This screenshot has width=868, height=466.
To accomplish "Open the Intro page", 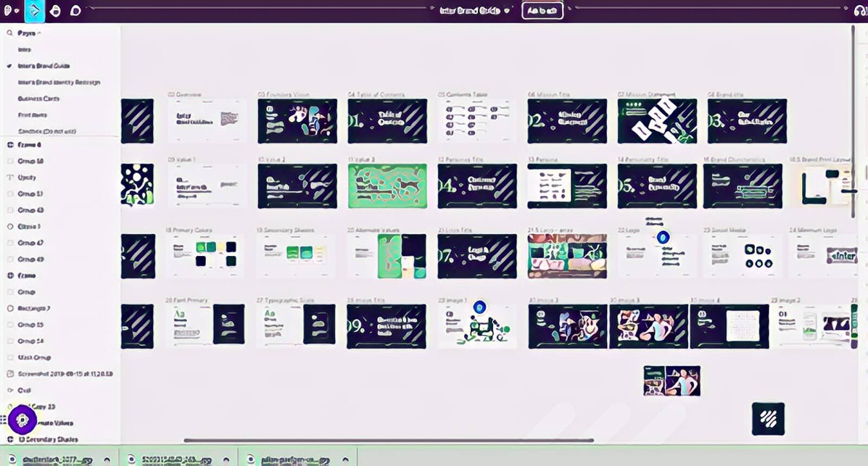I will (x=24, y=49).
